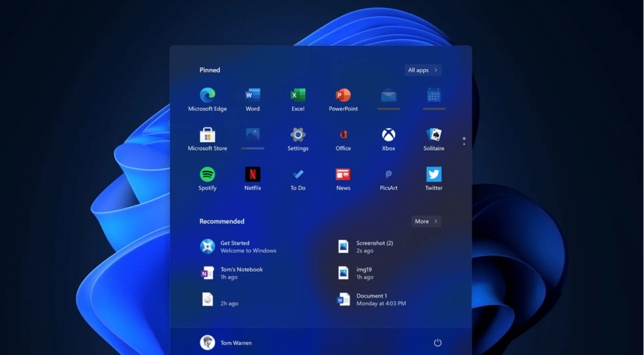This screenshot has width=644, height=355.
Task: Open Tom Warren user account avatar
Action: tap(208, 342)
